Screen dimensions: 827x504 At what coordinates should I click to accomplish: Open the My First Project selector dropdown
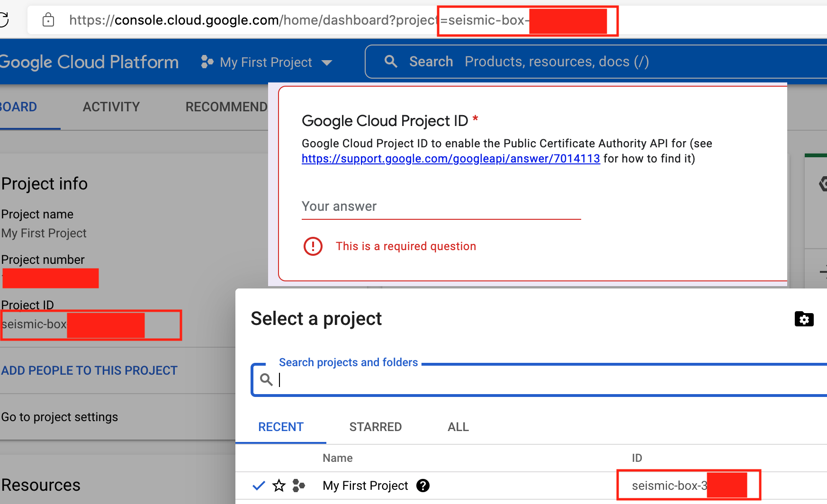267,62
